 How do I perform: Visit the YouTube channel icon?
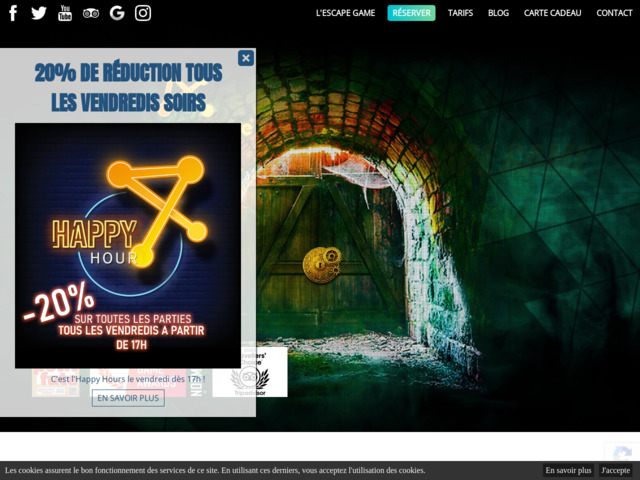pos(65,13)
